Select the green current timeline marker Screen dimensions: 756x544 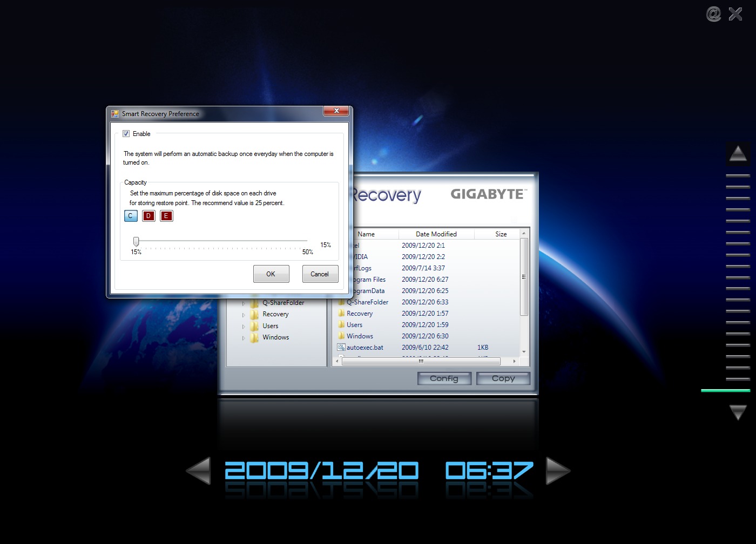[x=725, y=390]
